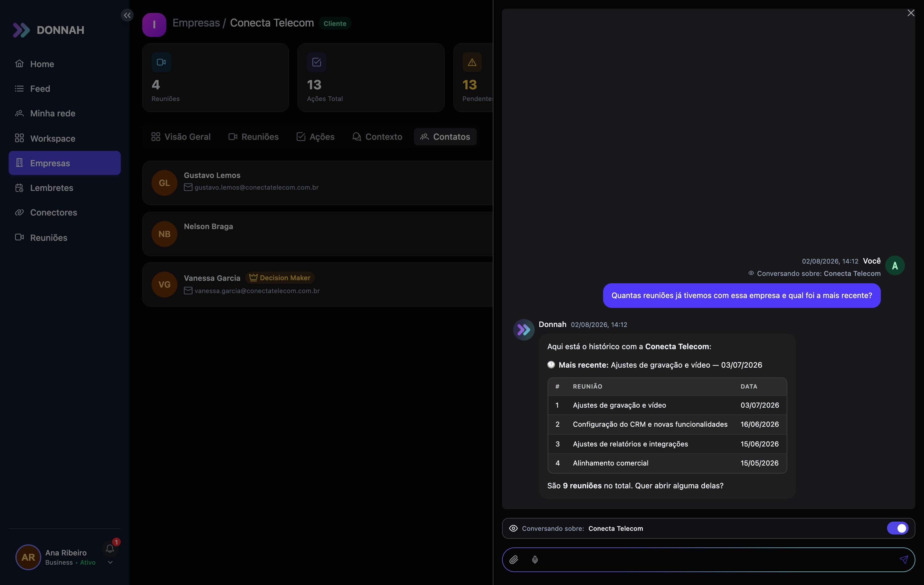Navigate to Workspace

tap(64, 139)
